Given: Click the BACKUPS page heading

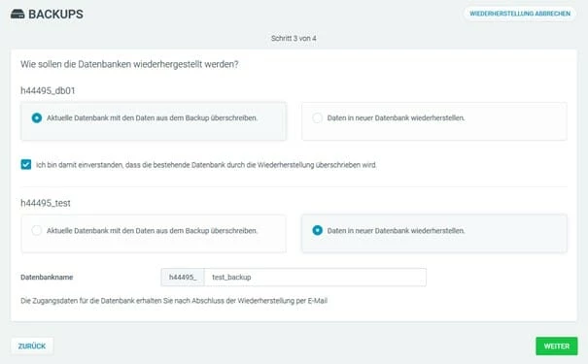Looking at the screenshot, I should (55, 15).
